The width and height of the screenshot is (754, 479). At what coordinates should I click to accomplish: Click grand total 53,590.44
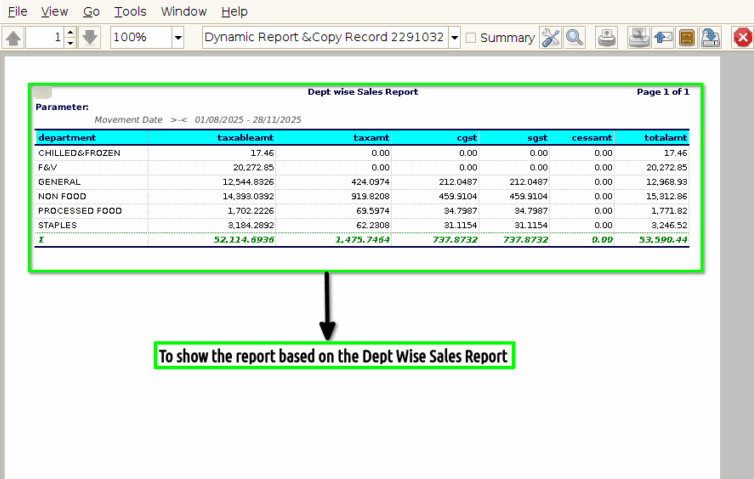tap(663, 240)
